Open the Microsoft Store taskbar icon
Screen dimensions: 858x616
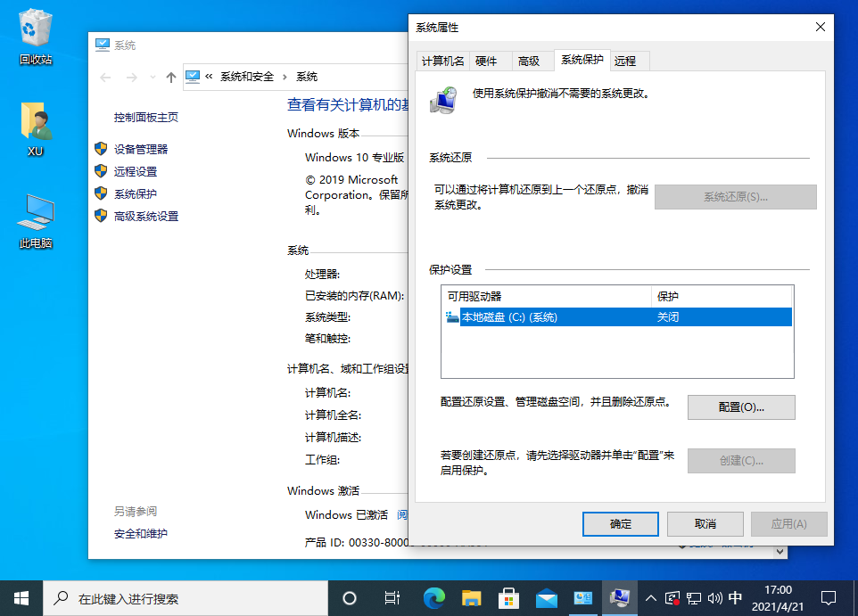(507, 598)
